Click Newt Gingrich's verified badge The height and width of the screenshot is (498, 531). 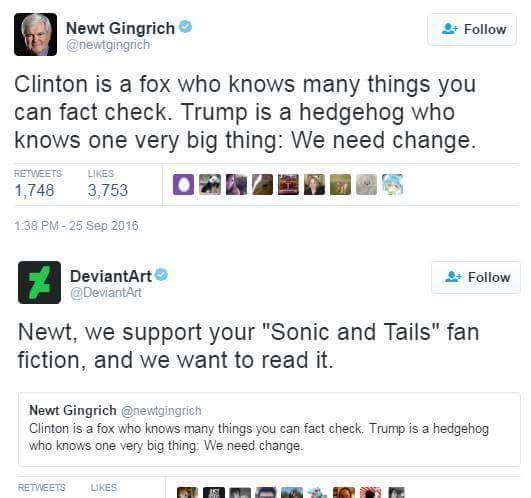click(x=185, y=26)
